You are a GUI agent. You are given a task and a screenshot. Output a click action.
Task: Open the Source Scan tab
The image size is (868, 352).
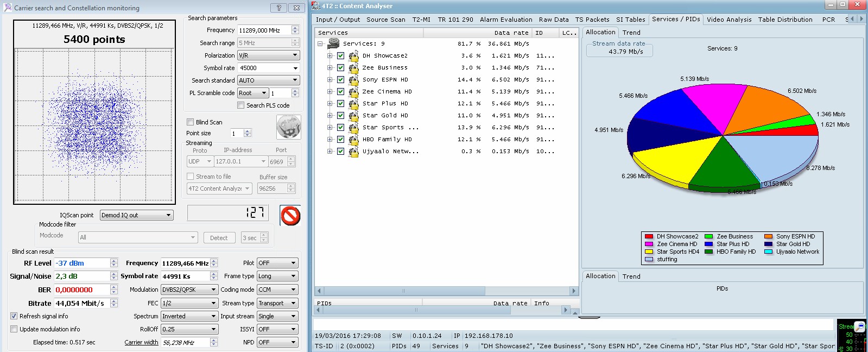coord(385,20)
